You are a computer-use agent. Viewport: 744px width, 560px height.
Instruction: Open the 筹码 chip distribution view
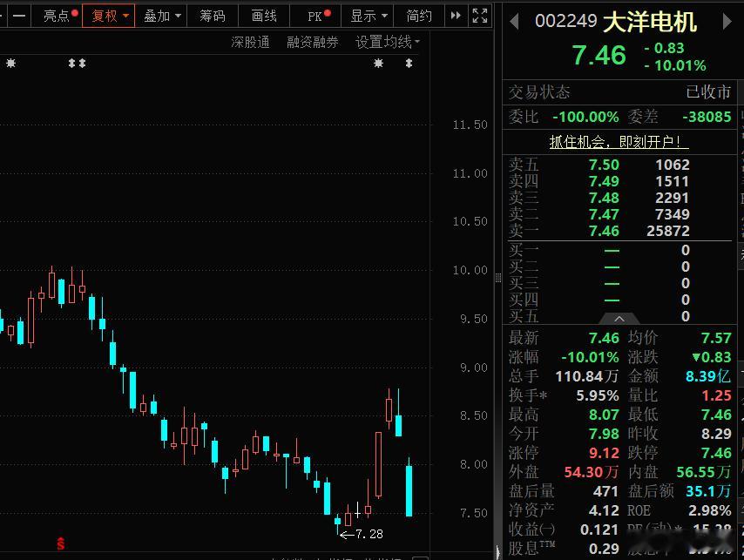[x=212, y=16]
